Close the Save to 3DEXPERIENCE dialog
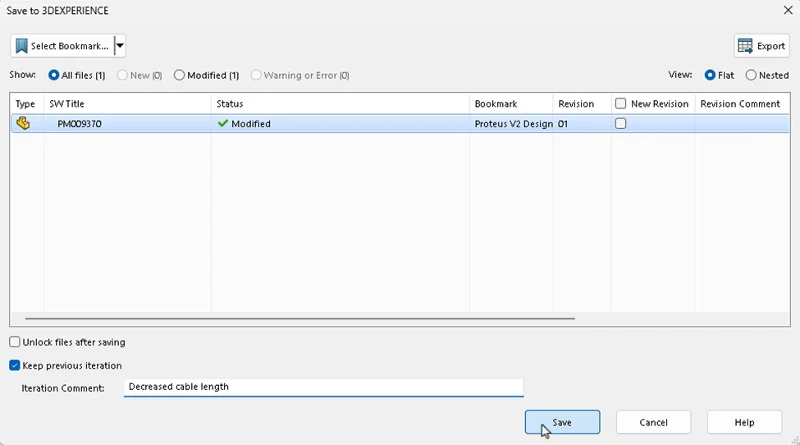Screen dimensions: 800x445 coord(788,10)
